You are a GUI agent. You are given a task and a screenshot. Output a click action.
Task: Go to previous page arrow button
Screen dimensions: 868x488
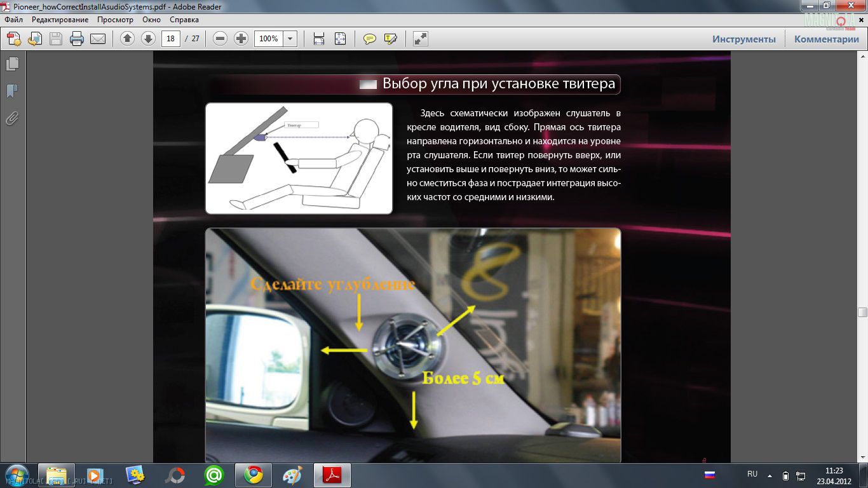127,39
